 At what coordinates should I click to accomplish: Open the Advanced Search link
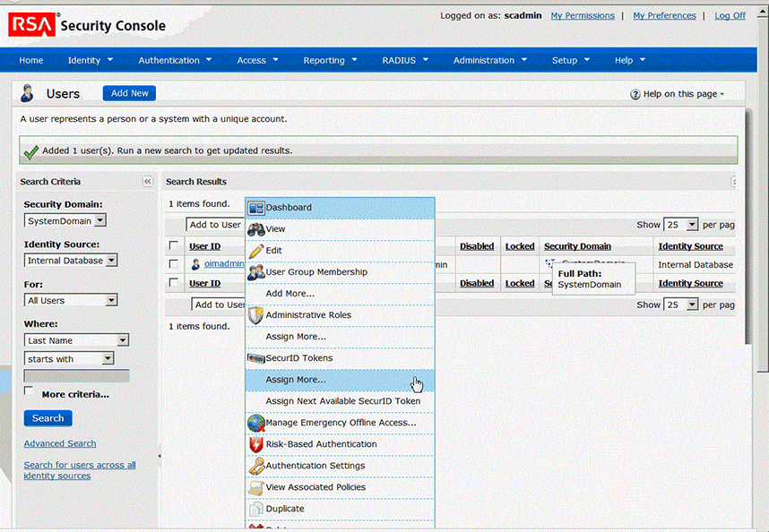pyautogui.click(x=60, y=443)
